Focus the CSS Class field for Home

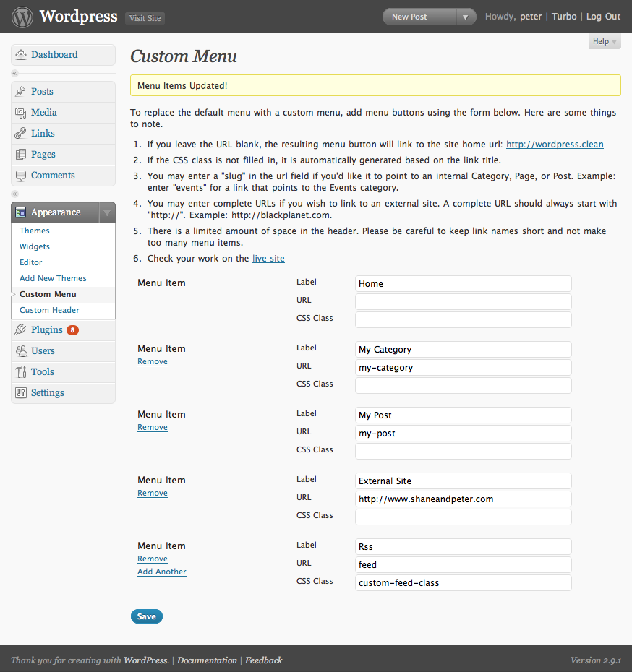point(463,319)
